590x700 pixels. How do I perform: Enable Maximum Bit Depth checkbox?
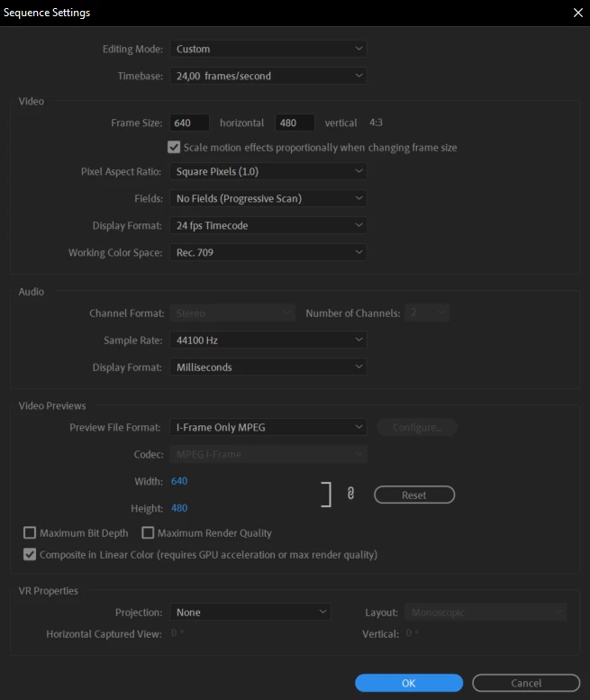pyautogui.click(x=30, y=532)
